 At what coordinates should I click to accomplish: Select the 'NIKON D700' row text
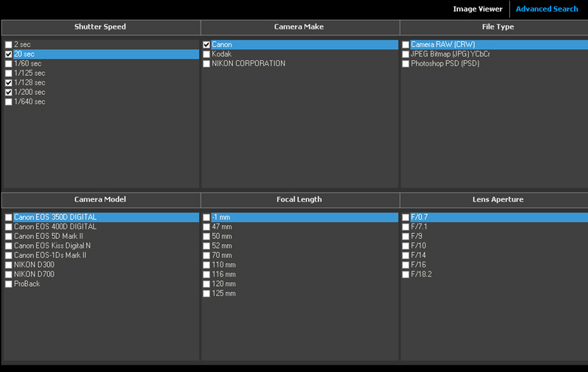34,274
